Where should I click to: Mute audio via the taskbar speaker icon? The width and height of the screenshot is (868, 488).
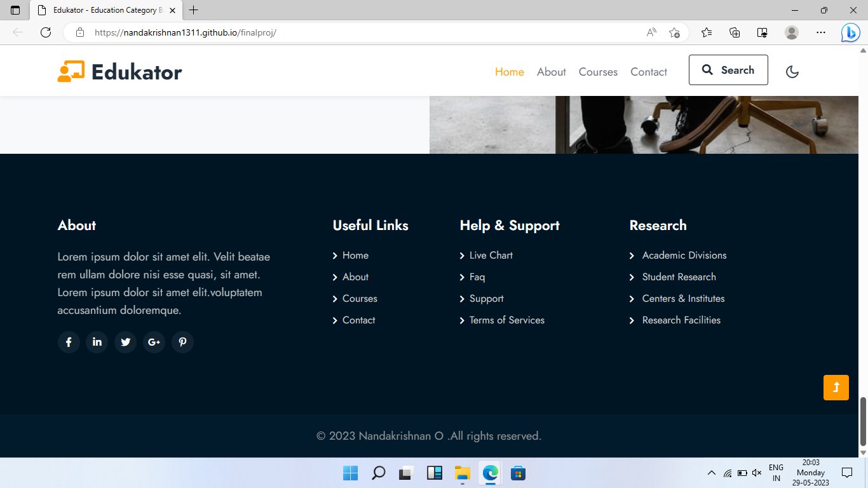pyautogui.click(x=756, y=473)
